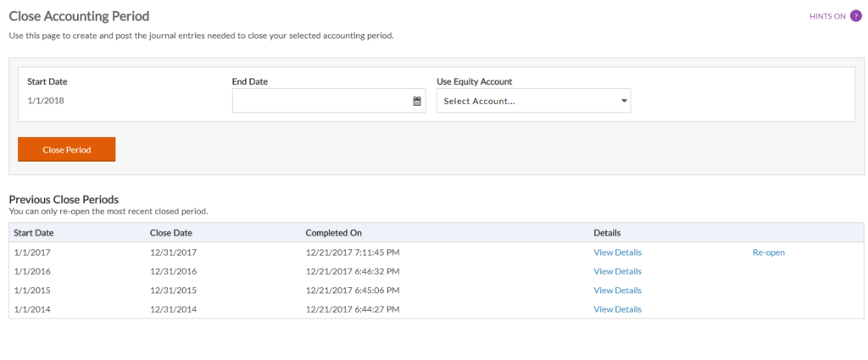Click into the End Date input field

329,101
